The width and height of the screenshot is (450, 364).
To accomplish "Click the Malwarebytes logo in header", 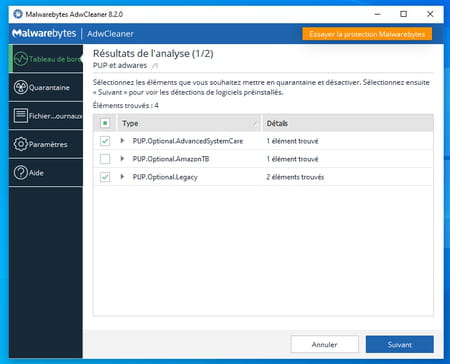I will coord(44,34).
